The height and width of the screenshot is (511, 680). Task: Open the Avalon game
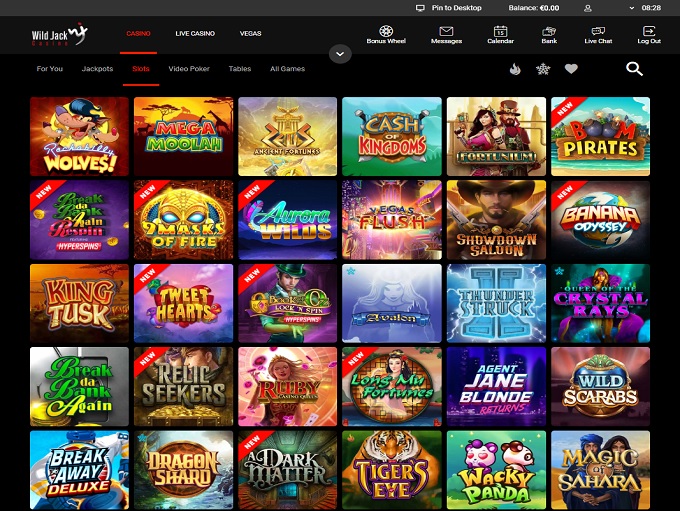[x=392, y=303]
